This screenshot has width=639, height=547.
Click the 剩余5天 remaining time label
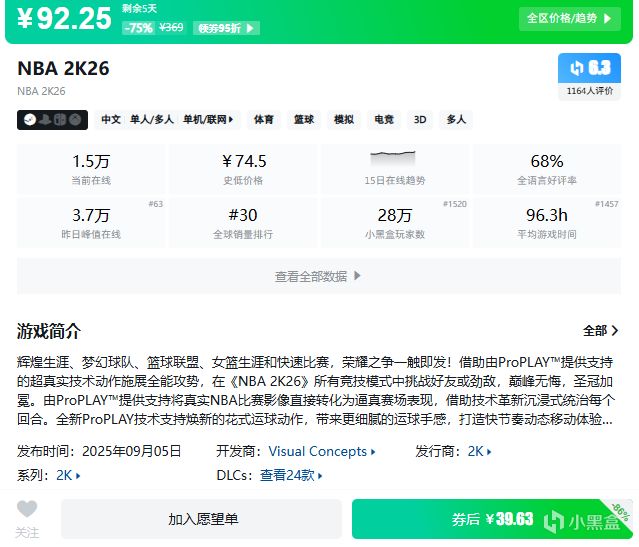coord(139,9)
